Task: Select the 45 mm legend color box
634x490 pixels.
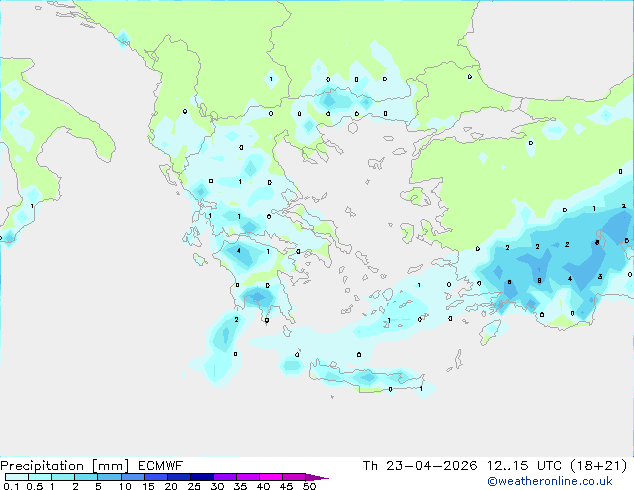Action: point(294,477)
